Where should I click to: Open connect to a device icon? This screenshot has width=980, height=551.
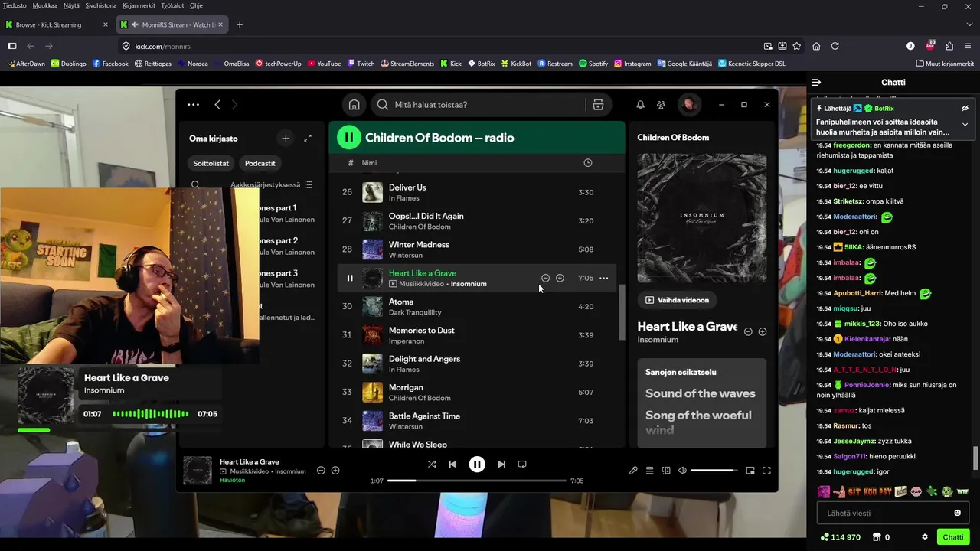coord(666,471)
